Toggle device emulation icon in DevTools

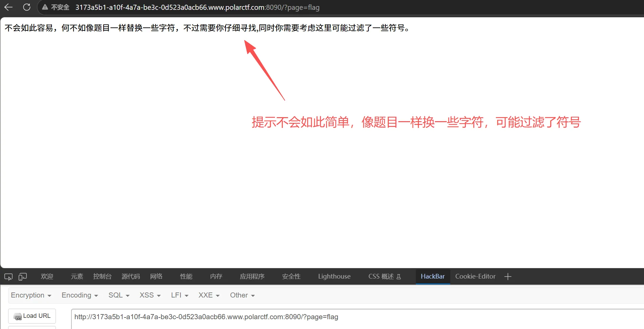coord(23,277)
